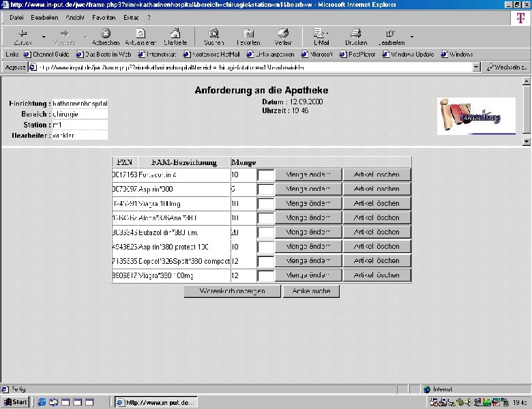Screen dimensions: 532x409
Task: Click Artikel löschen for Aspirin*300 row
Action: click(x=376, y=189)
